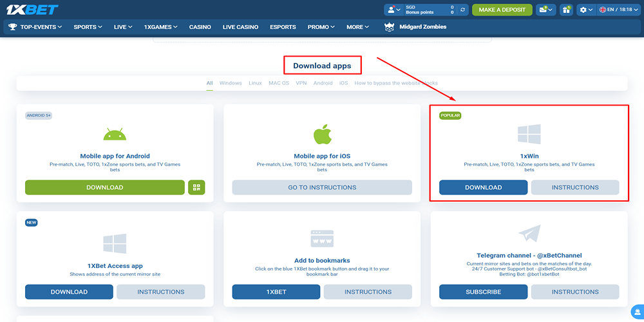Screen dimensions: 644x322
Task: Open the settings gear dropdown
Action: pos(586,10)
